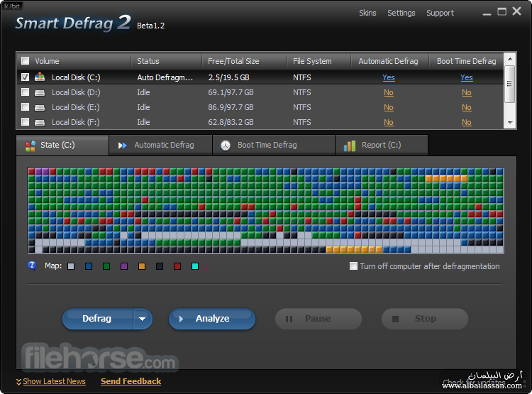Click the purple map legend swatch
This screenshot has width=532, height=394.
(x=124, y=266)
